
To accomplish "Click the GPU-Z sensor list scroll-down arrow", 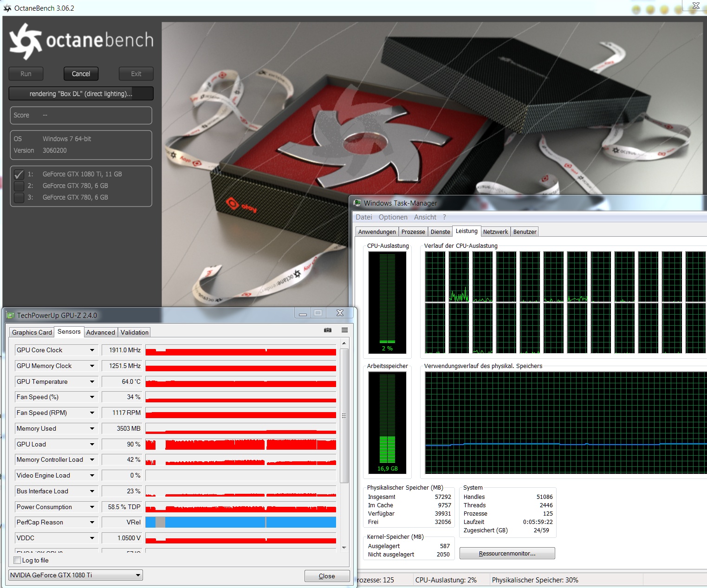I will point(344,548).
